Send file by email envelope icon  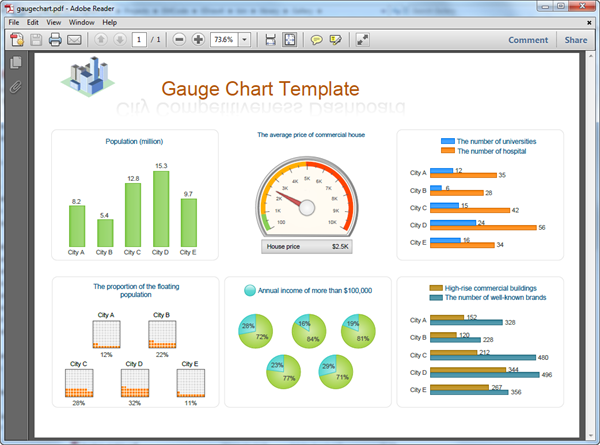pyautogui.click(x=74, y=40)
